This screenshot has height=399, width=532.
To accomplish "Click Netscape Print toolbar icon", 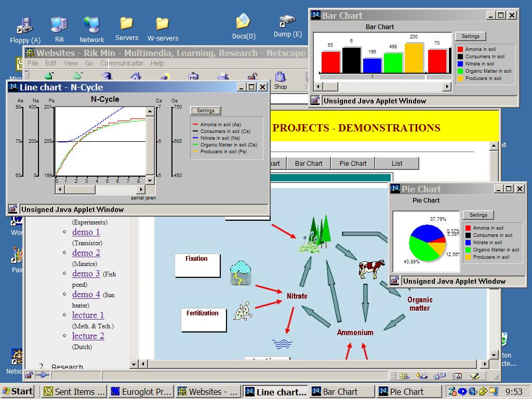I will 223,76.
